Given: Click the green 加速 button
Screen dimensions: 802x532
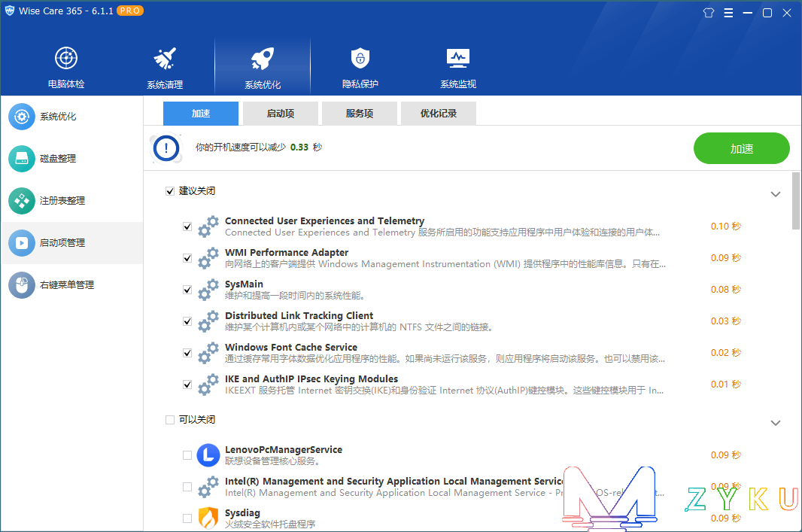Looking at the screenshot, I should click(742, 148).
